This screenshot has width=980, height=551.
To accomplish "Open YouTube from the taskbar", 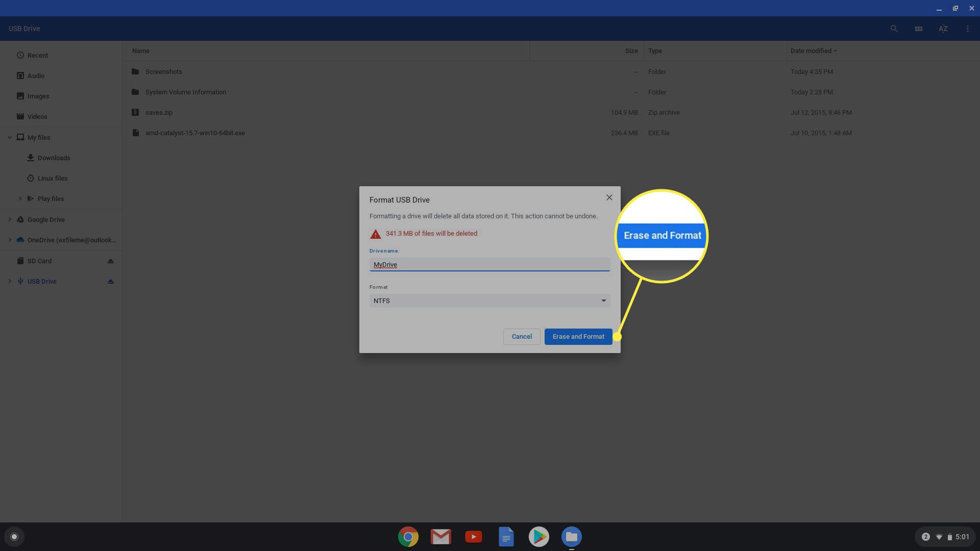I will tap(473, 536).
